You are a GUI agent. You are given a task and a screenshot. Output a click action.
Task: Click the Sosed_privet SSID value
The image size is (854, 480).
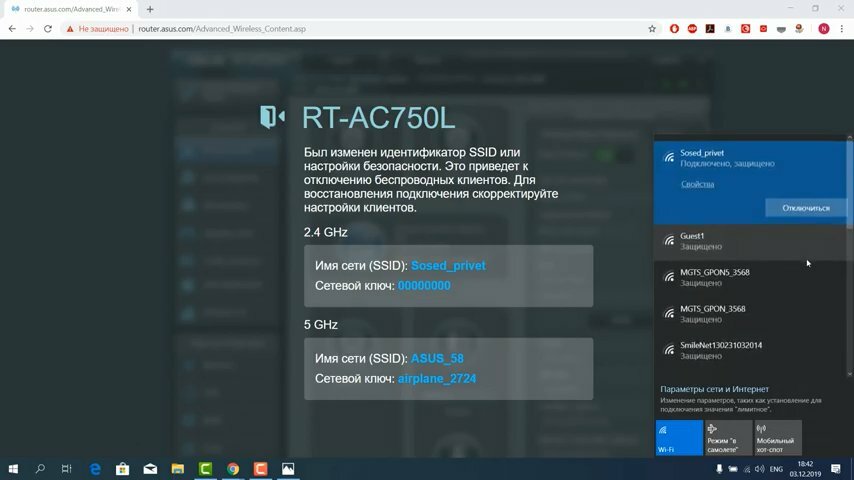pos(448,265)
